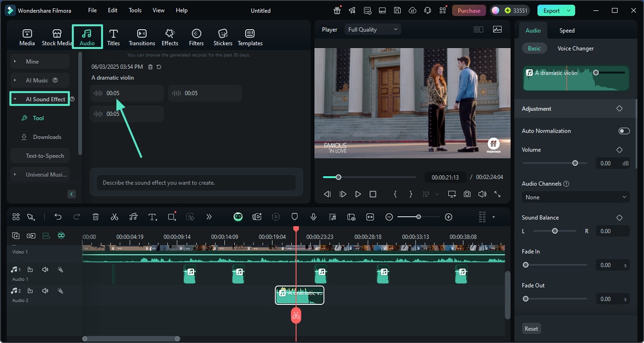Toggle the magnet snapping icon in timeline

(x=61, y=236)
